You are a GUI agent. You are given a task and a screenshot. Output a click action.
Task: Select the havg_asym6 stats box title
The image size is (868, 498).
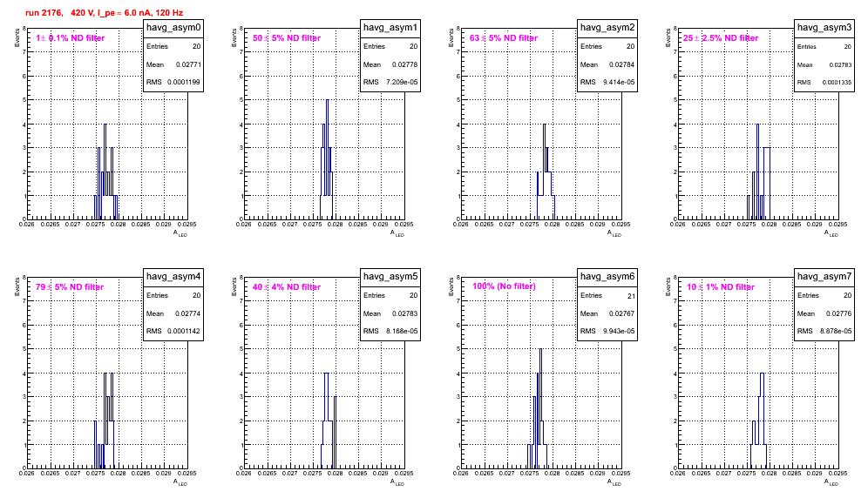(607, 276)
